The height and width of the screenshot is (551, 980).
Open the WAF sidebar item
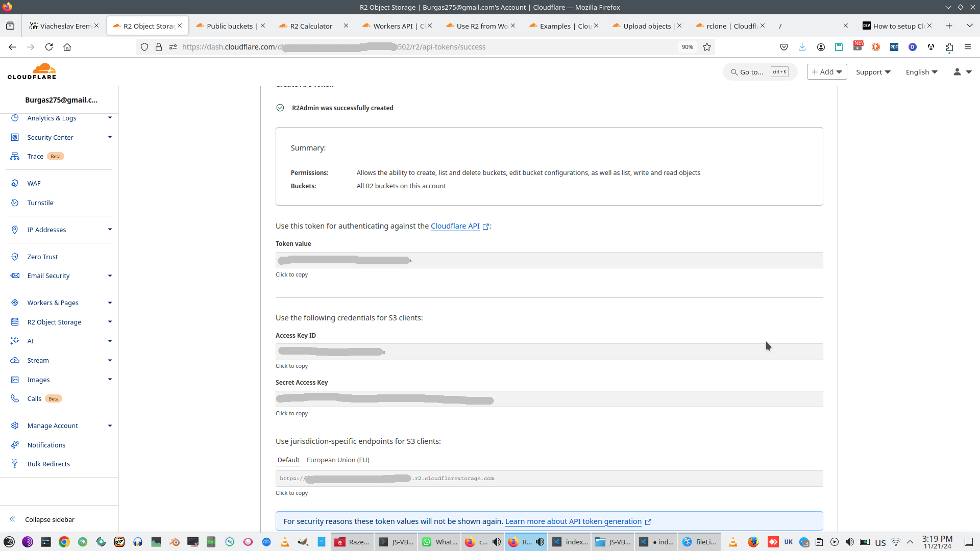[x=34, y=184]
